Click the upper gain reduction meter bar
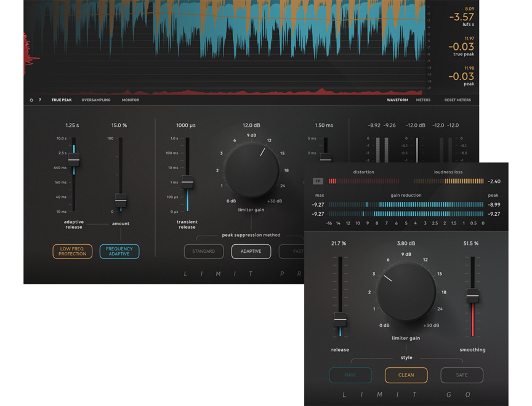The image size is (532, 406). point(406,204)
